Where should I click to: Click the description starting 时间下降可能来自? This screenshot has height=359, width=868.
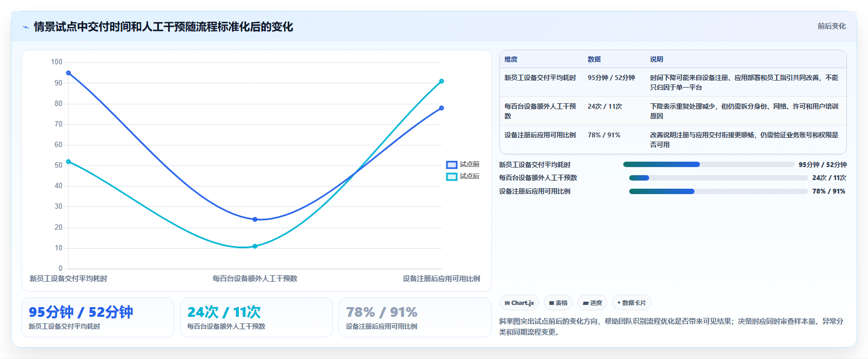point(744,83)
